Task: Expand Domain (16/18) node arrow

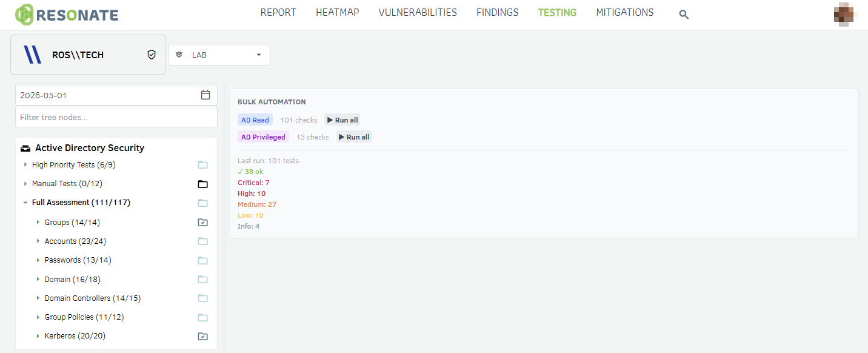Action: [38, 280]
